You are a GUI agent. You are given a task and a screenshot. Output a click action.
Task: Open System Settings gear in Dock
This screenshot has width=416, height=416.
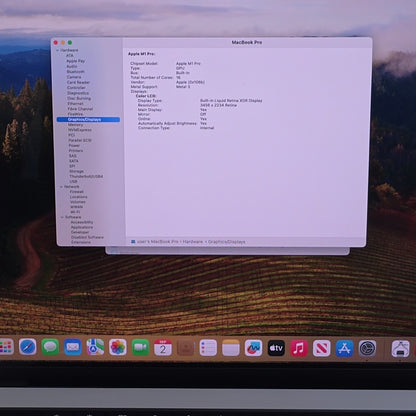367,348
